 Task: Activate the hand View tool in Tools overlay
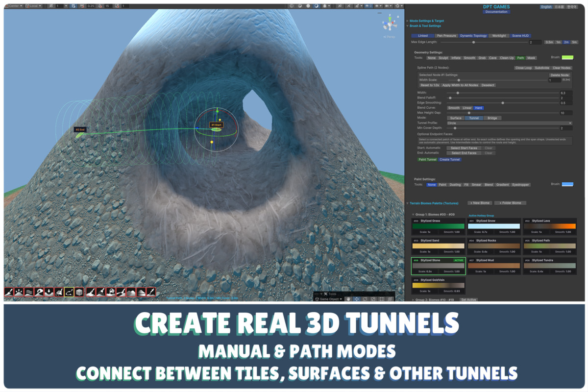click(348, 299)
